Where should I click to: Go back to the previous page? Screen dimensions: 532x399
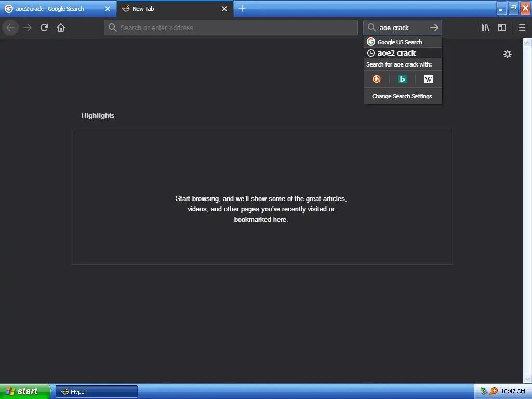[10, 28]
